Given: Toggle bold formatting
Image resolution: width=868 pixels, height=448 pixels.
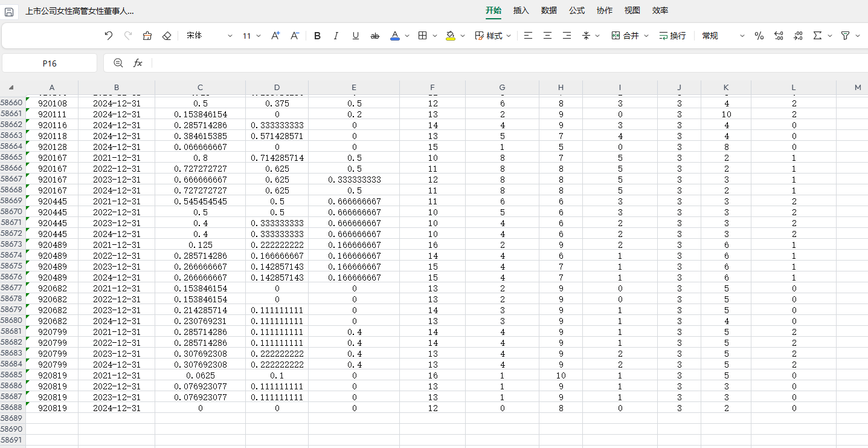Looking at the screenshot, I should point(317,36).
